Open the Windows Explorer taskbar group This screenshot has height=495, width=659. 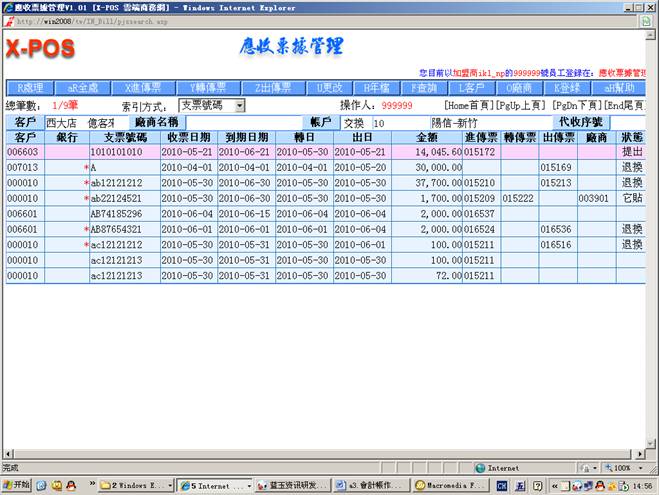[x=138, y=485]
